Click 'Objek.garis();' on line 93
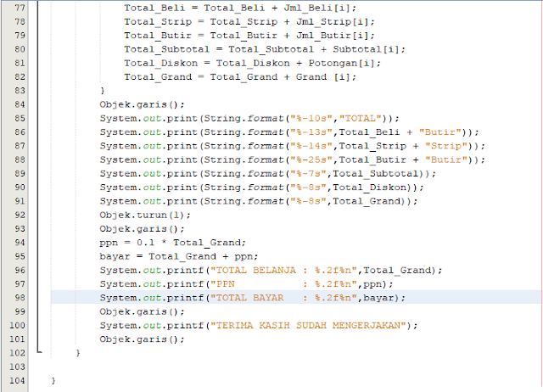This screenshot has width=543, height=392. [x=143, y=229]
